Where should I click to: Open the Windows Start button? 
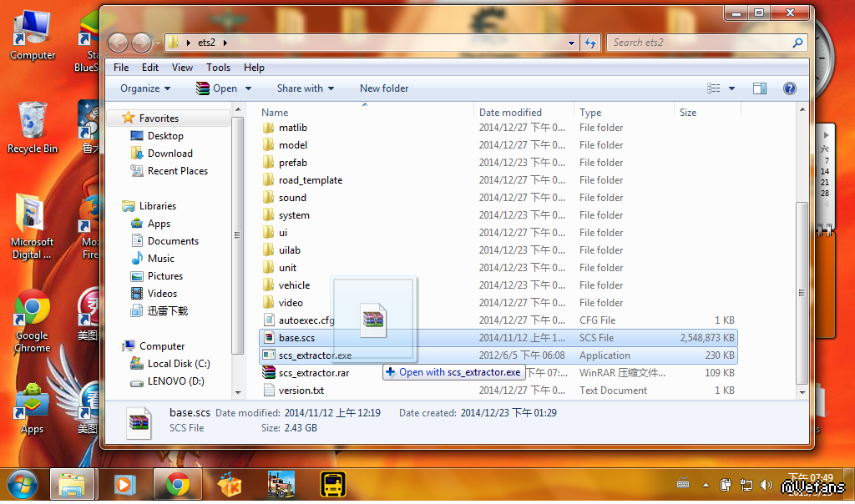23,484
